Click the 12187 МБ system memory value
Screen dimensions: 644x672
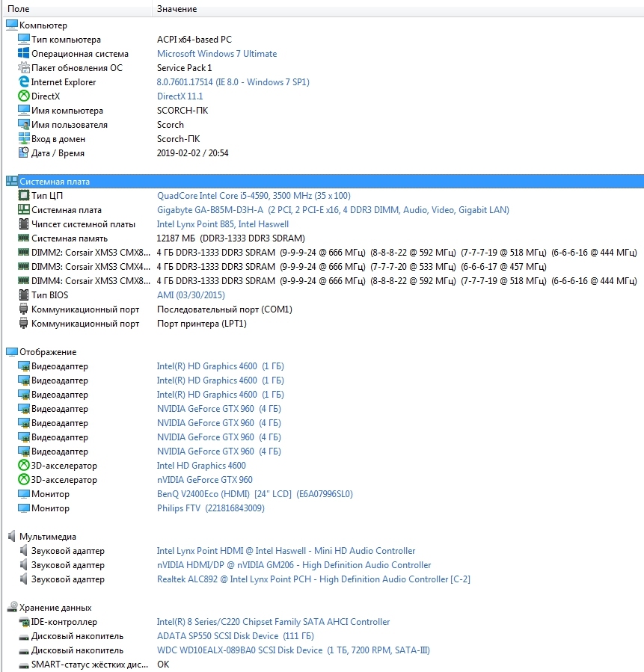pyautogui.click(x=230, y=238)
